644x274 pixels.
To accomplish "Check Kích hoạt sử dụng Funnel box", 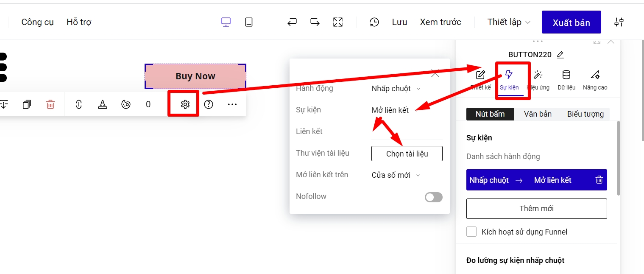I will coord(471,232).
